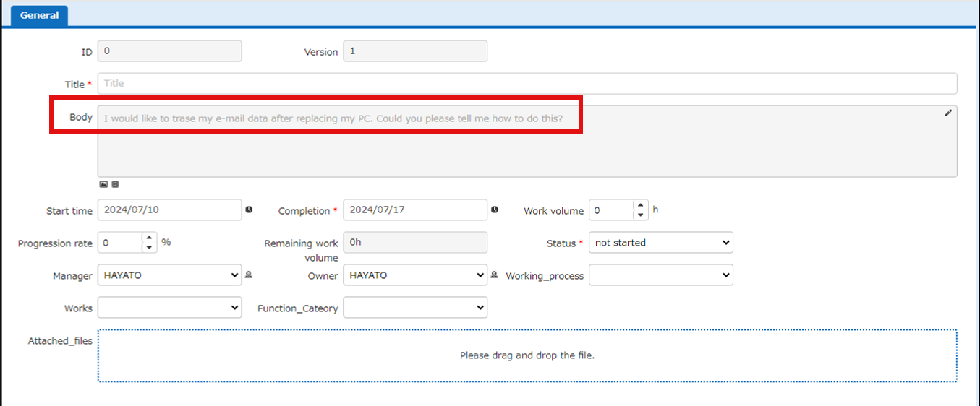This screenshot has height=406, width=980.
Task: Click the Completion date field
Action: click(x=415, y=210)
